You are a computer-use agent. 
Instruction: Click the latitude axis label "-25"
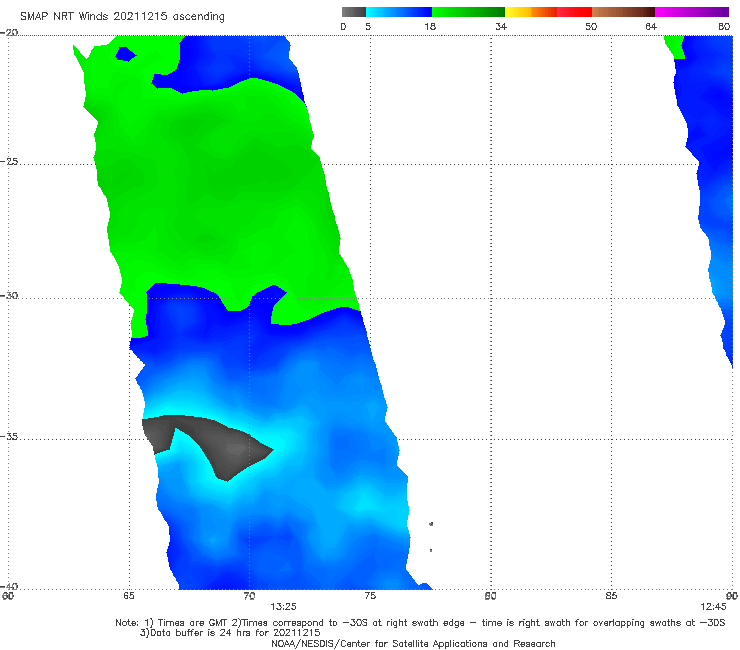coord(9,161)
